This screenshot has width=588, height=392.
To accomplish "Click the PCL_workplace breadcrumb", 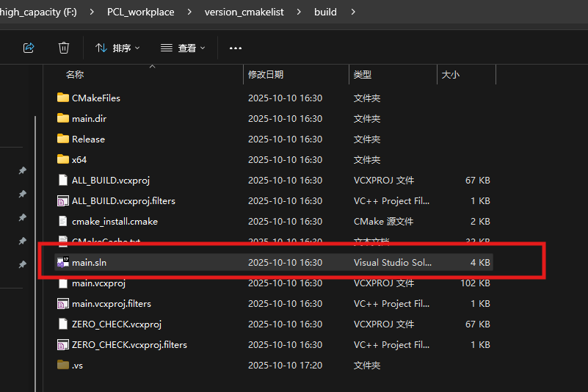I will [141, 12].
